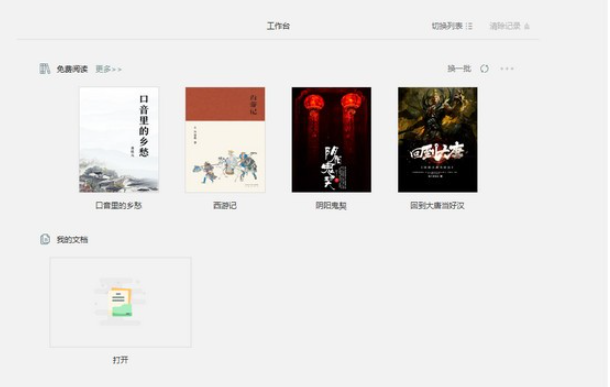Viewport: 610px width, 387px height.
Task: Click the document icon in the open file tile
Action: [121, 301]
